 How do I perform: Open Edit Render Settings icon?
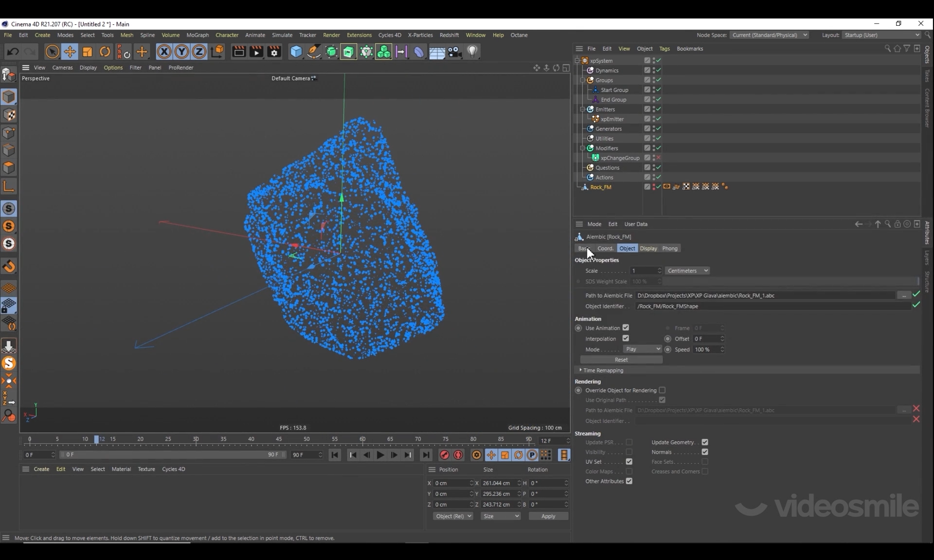274,52
